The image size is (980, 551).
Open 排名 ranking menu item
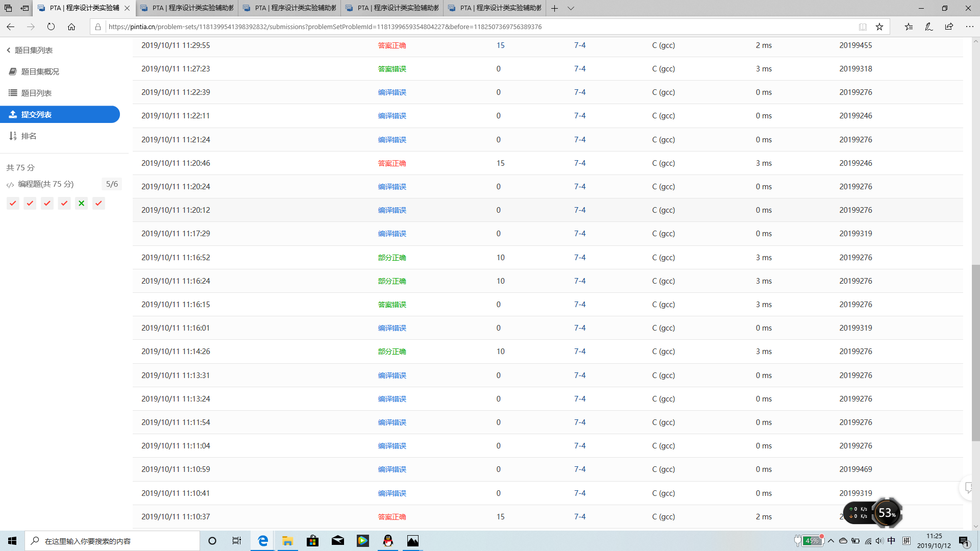pyautogui.click(x=29, y=136)
